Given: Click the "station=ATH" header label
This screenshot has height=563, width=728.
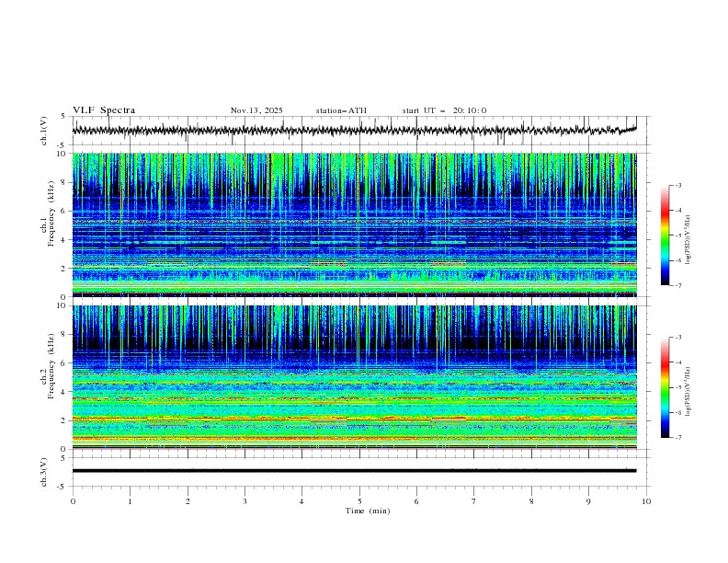Looking at the screenshot, I should pyautogui.click(x=341, y=110).
